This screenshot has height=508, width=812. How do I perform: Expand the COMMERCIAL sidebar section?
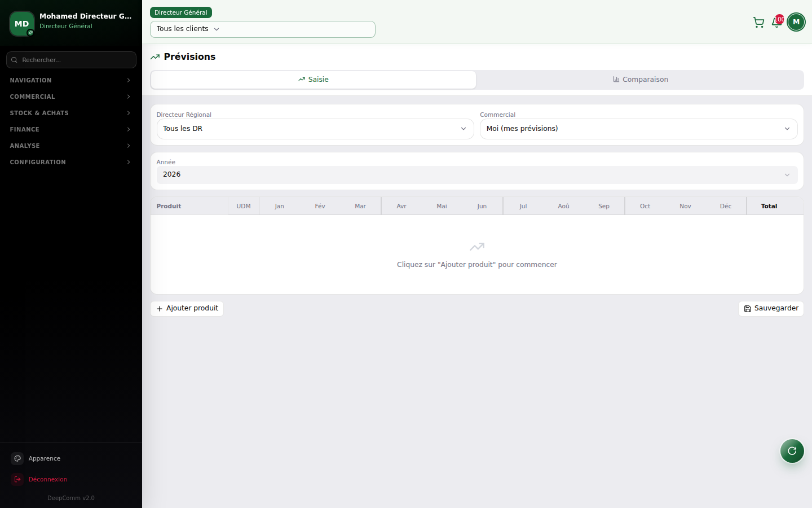tap(71, 97)
